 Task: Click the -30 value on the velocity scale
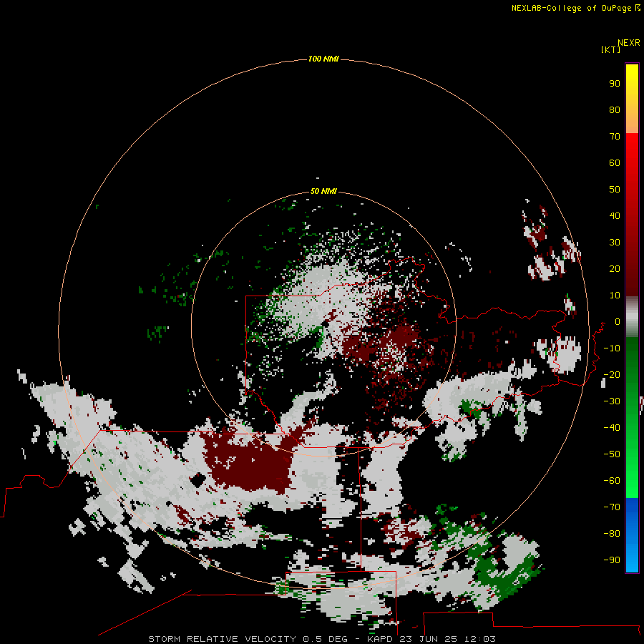612,401
